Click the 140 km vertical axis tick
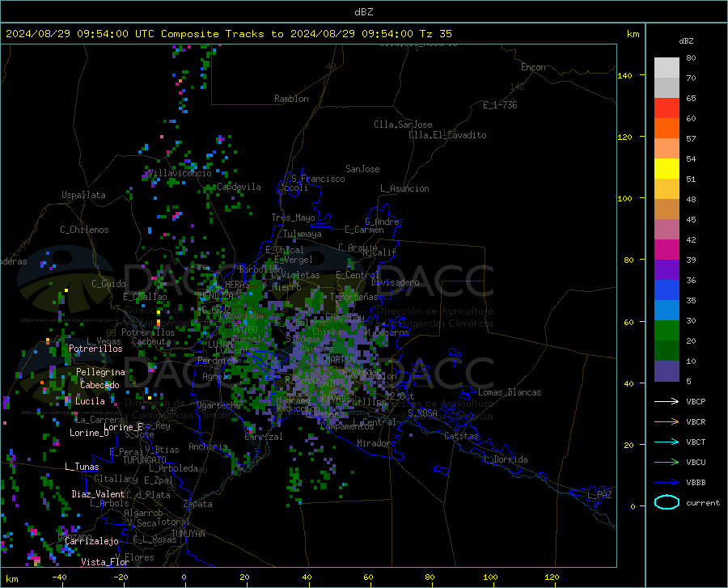The height and width of the screenshot is (588, 728). coord(624,75)
